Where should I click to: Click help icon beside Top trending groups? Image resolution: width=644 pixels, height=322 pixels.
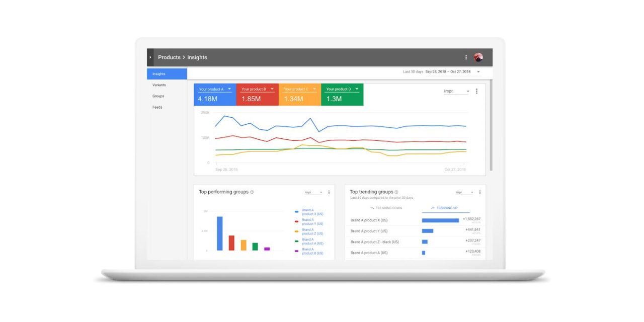(396, 192)
